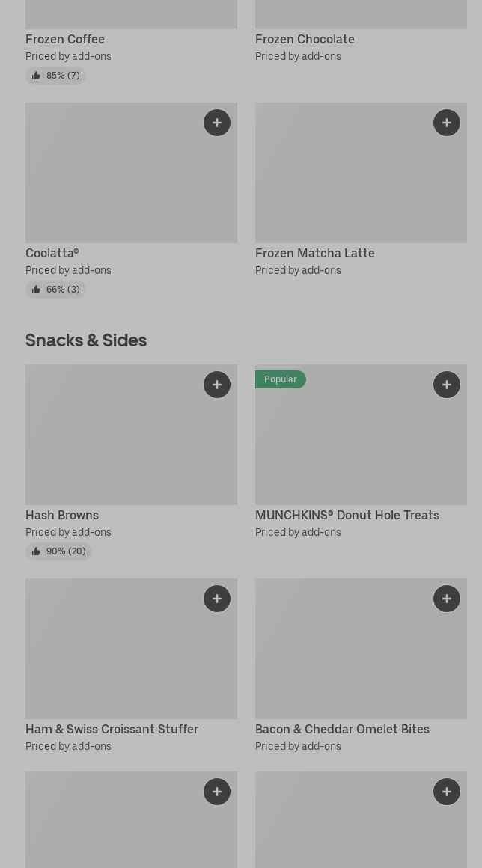This screenshot has height=868, width=482.
Task: Click thumbs-up icon under Hash Browns
Action: pyautogui.click(x=36, y=551)
